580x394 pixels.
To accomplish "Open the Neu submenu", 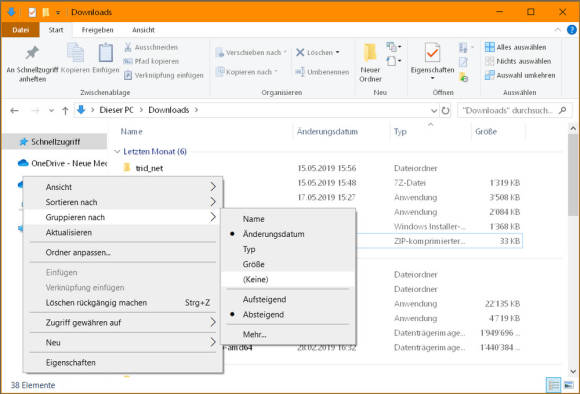I will (123, 343).
